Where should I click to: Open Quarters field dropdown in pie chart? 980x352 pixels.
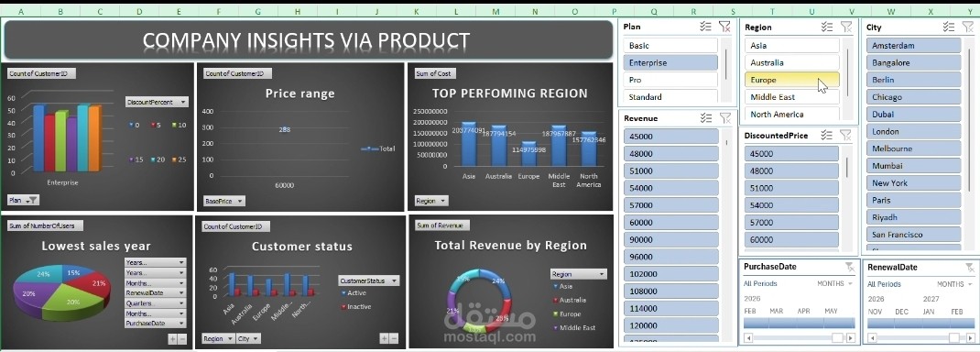[155, 303]
